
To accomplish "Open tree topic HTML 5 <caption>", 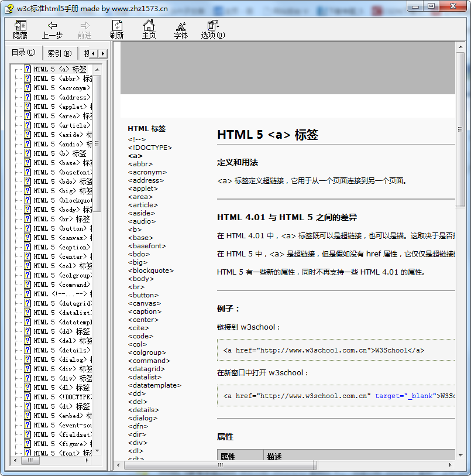I will click(62, 248).
